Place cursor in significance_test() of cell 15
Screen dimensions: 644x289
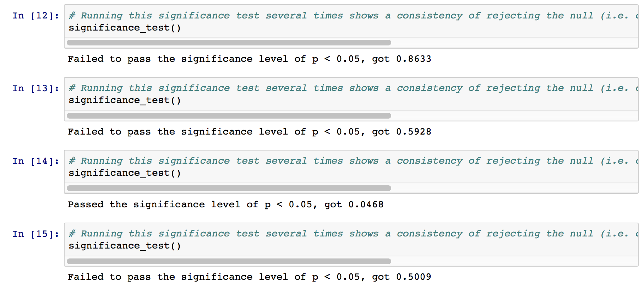pos(125,246)
